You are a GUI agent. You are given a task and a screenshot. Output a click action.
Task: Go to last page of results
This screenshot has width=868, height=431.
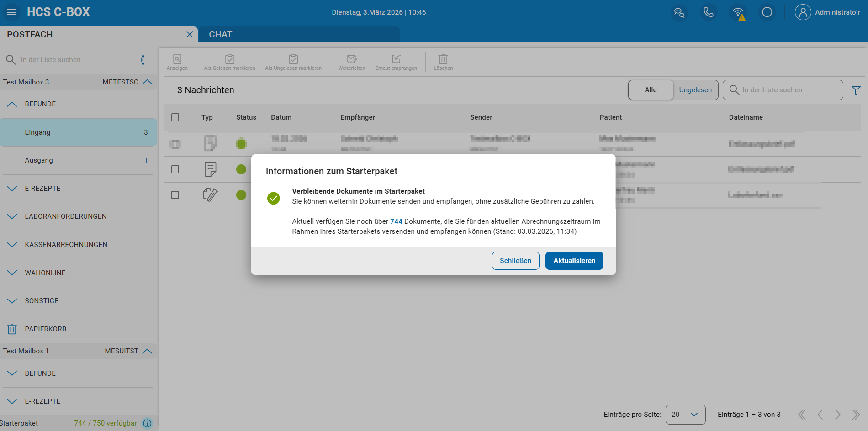tap(856, 415)
